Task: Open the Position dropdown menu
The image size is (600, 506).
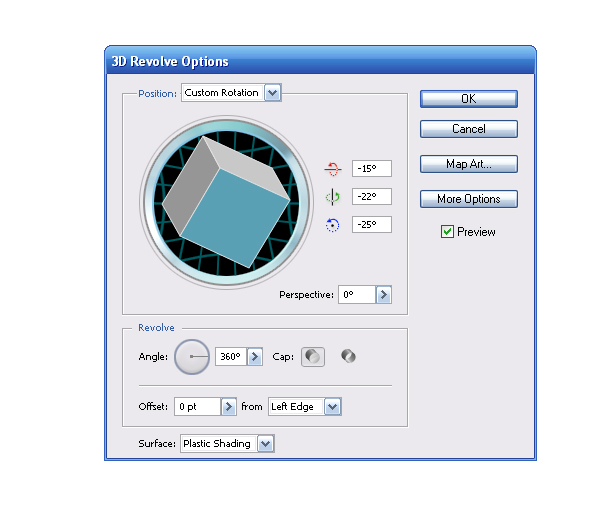Action: 272,93
